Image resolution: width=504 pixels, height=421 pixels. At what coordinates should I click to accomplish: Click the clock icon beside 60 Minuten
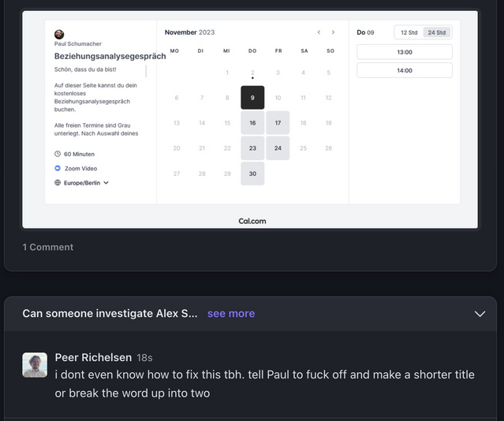(x=58, y=154)
